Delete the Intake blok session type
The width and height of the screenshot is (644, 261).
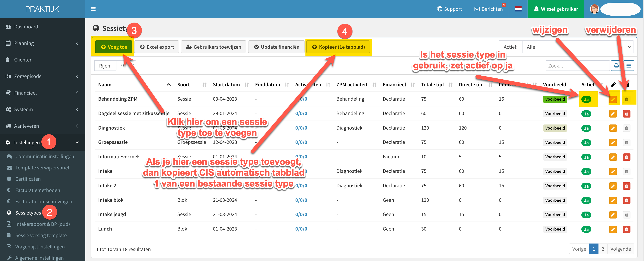(627, 200)
